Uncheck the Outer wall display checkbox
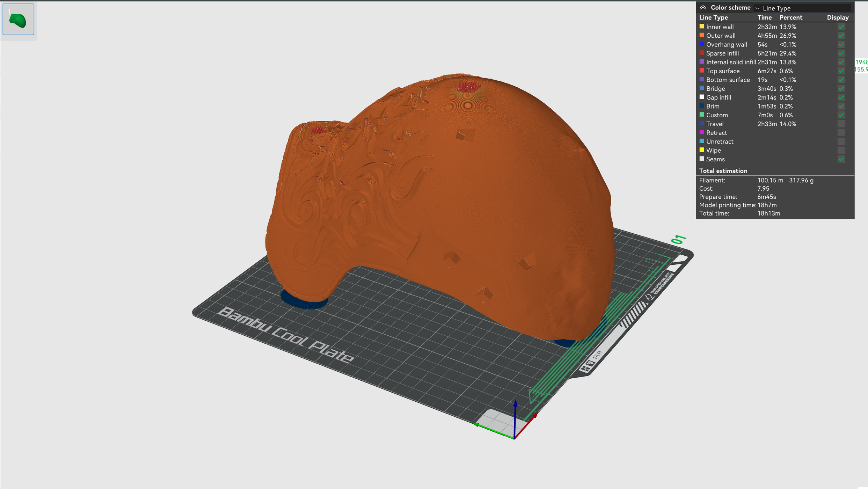This screenshot has width=868, height=489. tap(841, 36)
